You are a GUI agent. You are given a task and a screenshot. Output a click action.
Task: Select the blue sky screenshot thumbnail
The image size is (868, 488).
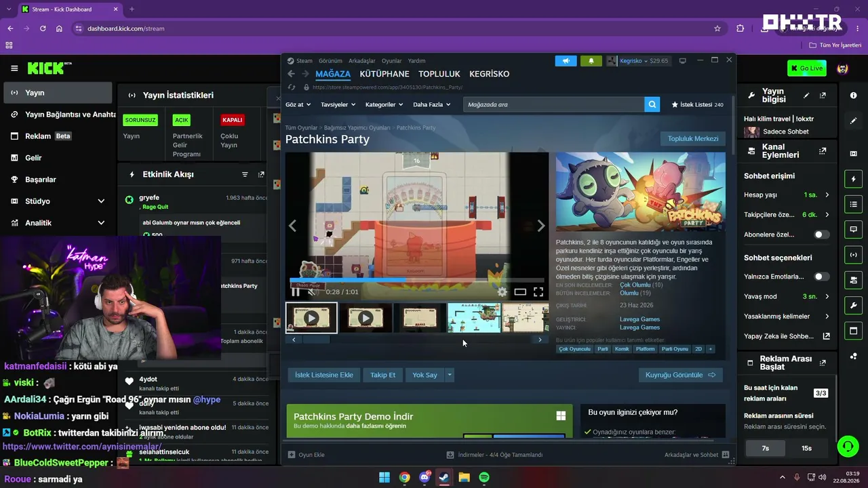click(x=474, y=318)
